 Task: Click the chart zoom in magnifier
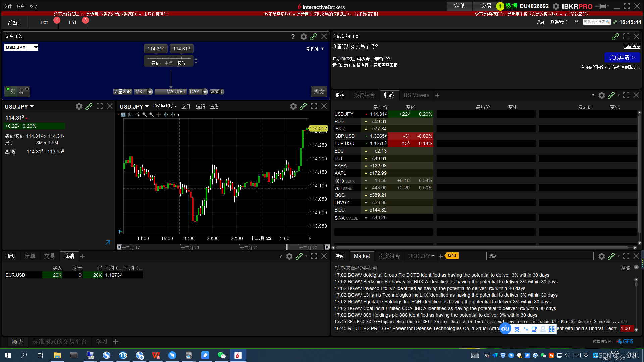point(145,115)
